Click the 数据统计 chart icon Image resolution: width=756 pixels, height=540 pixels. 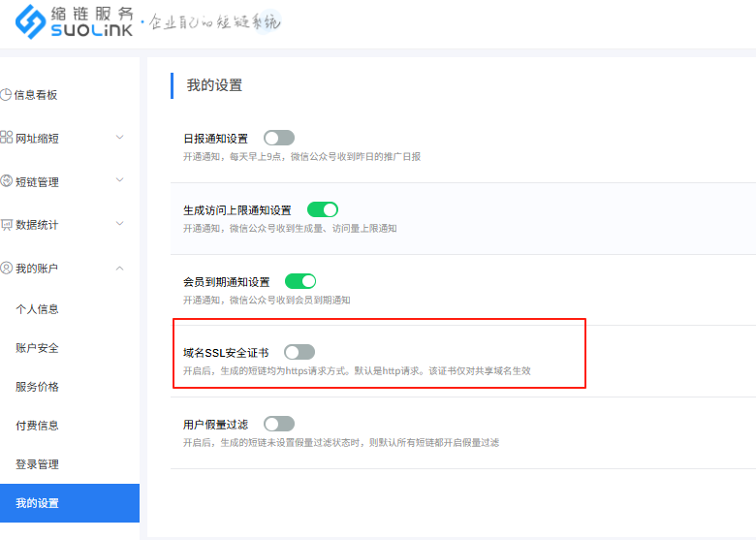[x=6, y=225]
